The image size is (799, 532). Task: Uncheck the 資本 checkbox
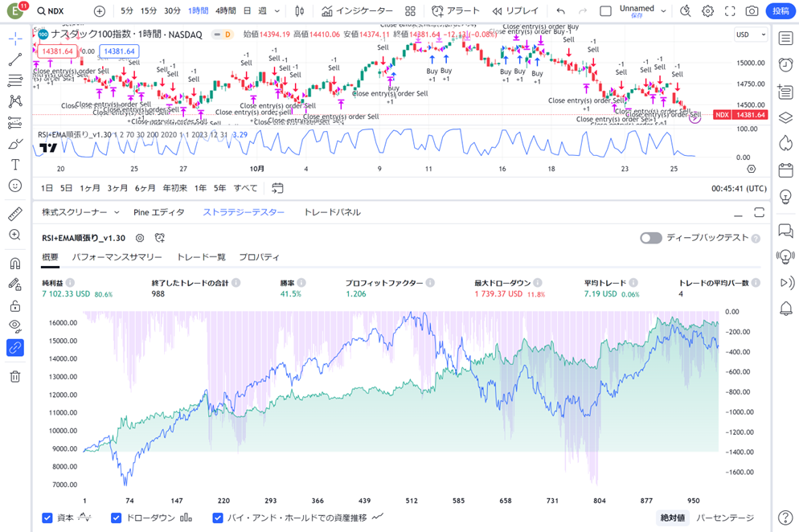point(47,518)
